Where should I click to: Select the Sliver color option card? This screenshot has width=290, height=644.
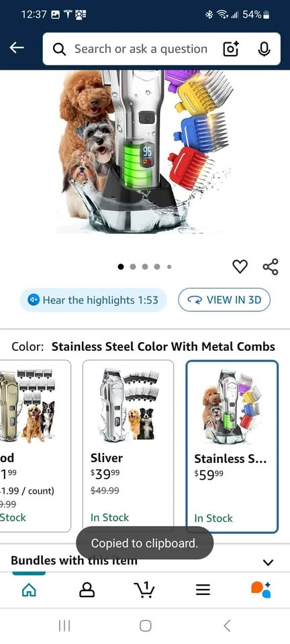click(128, 445)
